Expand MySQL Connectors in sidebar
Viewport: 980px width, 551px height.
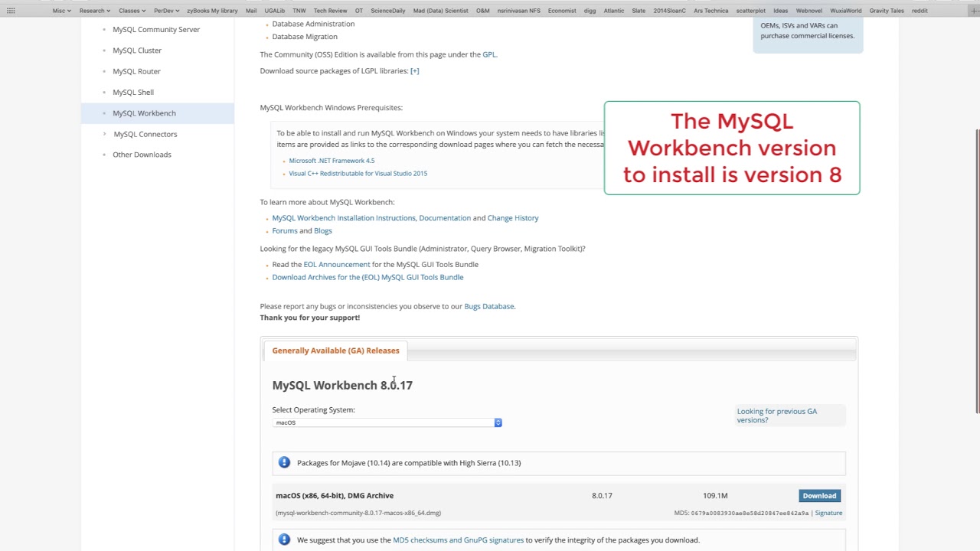point(145,134)
